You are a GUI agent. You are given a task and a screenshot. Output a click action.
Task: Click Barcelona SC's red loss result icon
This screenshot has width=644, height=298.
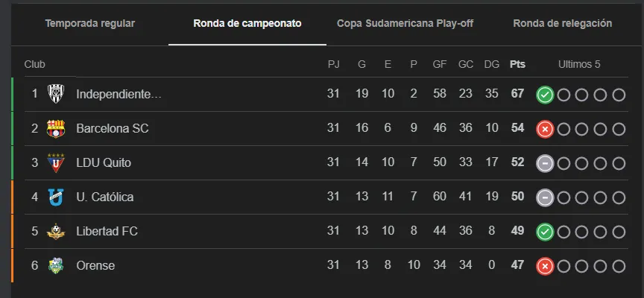[545, 129]
